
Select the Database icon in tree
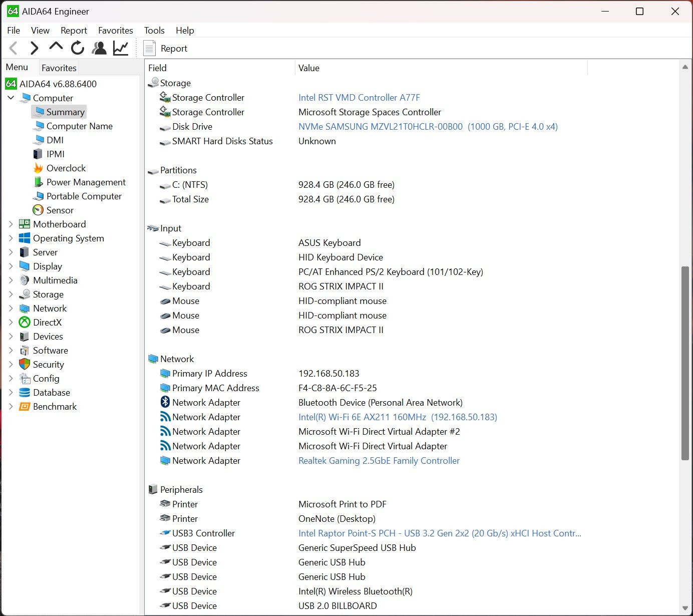pyautogui.click(x=25, y=393)
